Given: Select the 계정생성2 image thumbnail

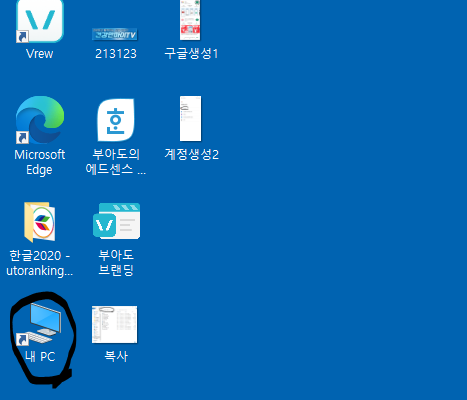Looking at the screenshot, I should pyautogui.click(x=191, y=119).
